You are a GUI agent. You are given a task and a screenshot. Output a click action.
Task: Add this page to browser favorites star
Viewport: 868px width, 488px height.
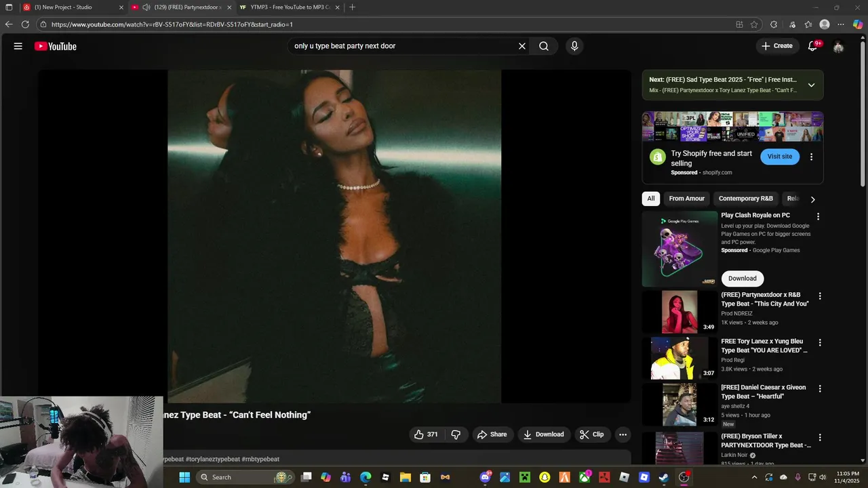click(754, 24)
